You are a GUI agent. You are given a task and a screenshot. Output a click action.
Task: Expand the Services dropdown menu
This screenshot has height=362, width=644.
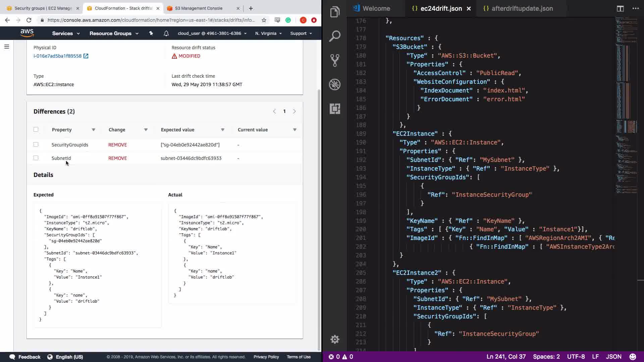pos(66,34)
